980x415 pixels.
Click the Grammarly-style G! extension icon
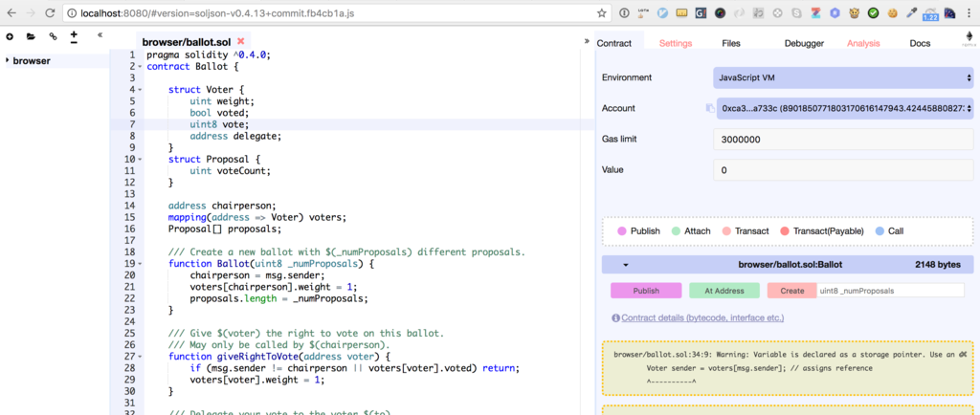(702, 12)
